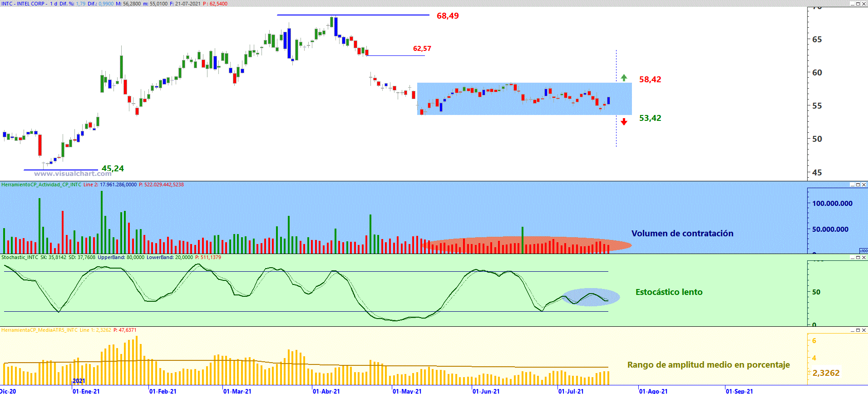Click the 'Line 2: 17.961.286,0000' volume readout
Screen dimensions: 868x394
pos(110,185)
